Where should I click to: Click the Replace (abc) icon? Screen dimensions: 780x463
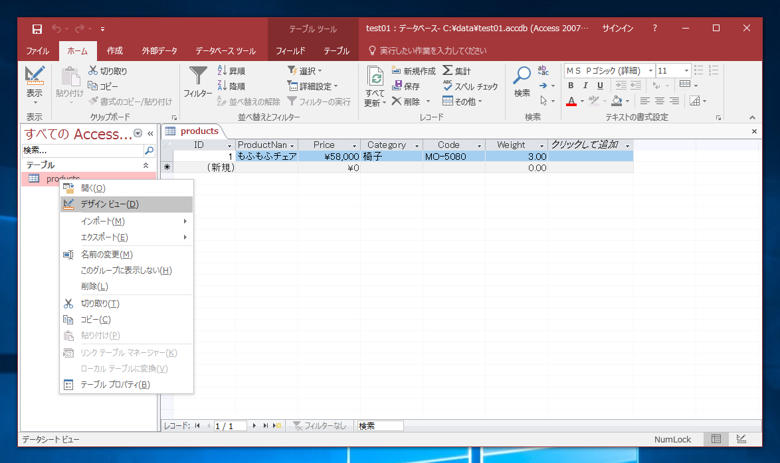[x=543, y=70]
